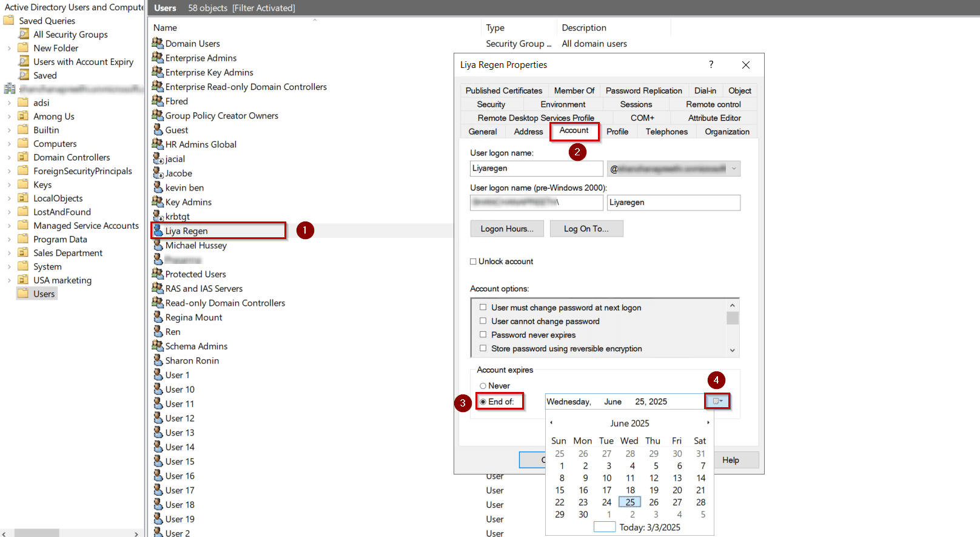Sort by the Type column header

(x=495, y=28)
